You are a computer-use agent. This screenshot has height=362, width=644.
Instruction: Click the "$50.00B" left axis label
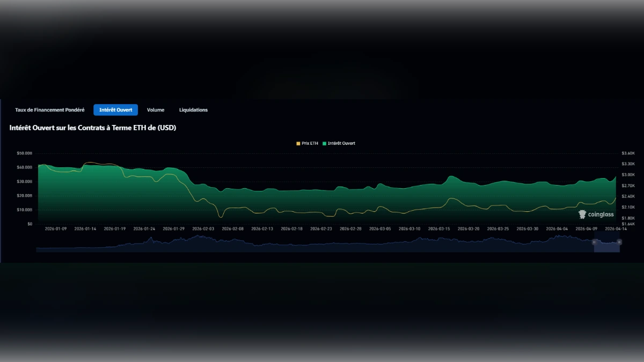26,153
